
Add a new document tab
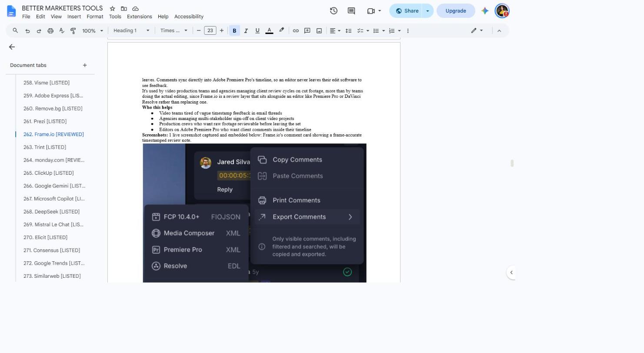(85, 65)
